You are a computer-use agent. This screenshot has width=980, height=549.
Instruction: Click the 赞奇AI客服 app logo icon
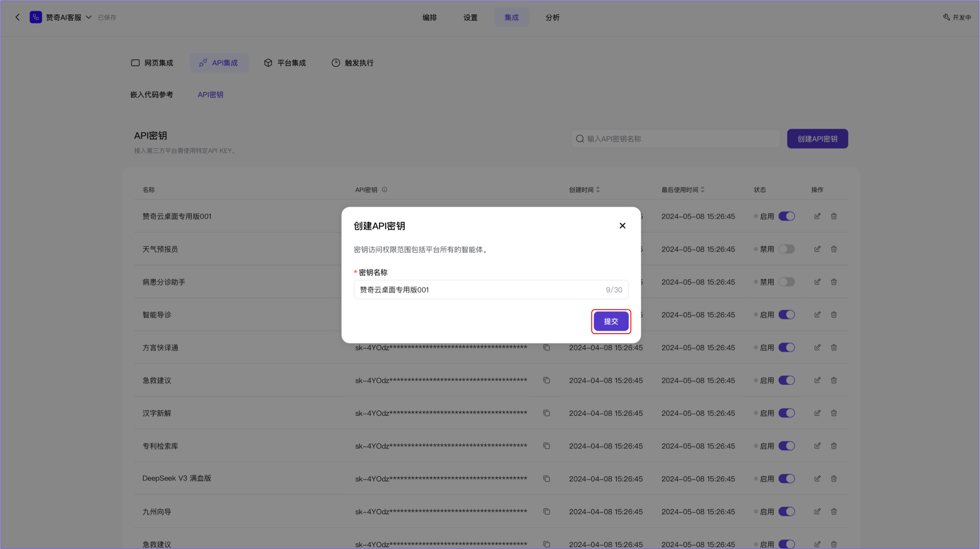(x=36, y=17)
